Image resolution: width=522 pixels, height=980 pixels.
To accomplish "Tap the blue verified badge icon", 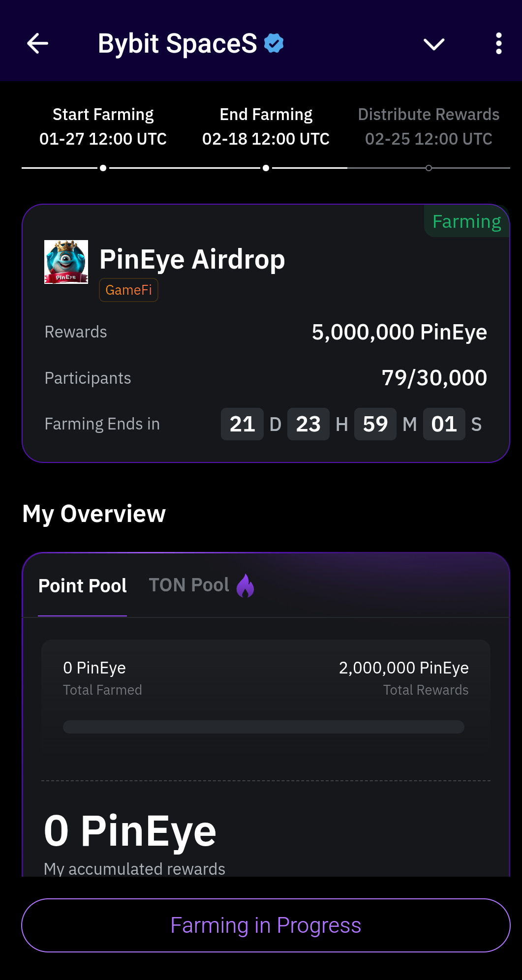I will point(274,43).
